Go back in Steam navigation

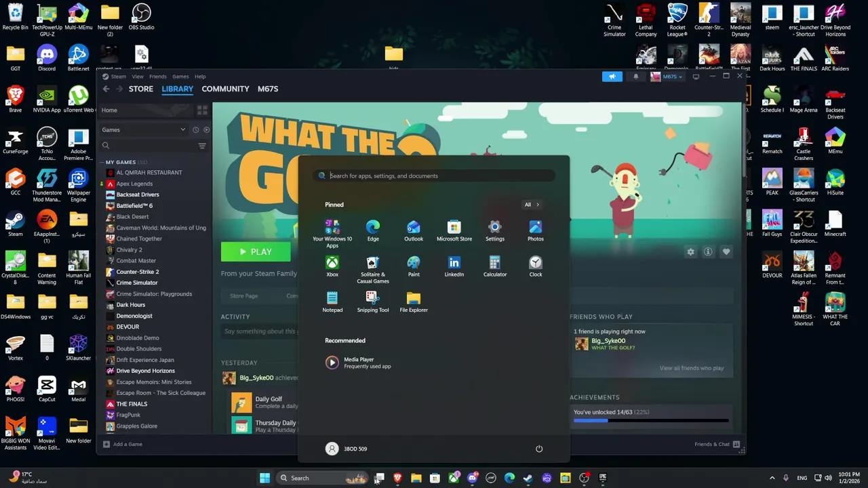[x=106, y=89]
